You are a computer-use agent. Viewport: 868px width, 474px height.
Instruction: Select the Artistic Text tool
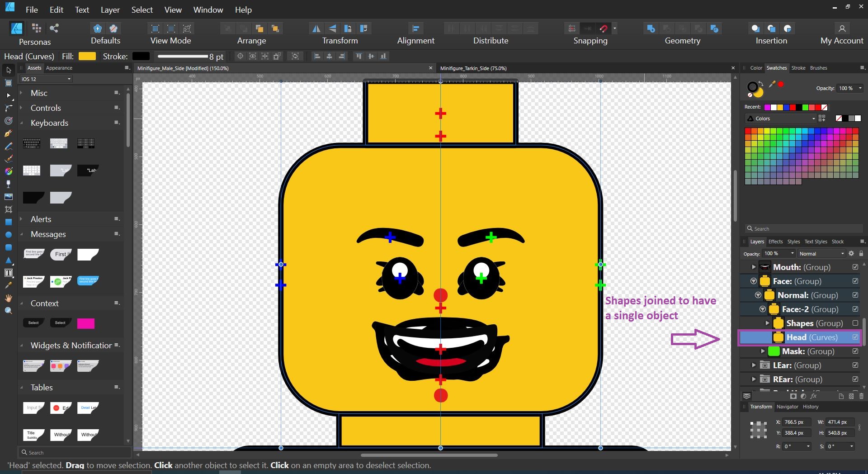(x=8, y=273)
